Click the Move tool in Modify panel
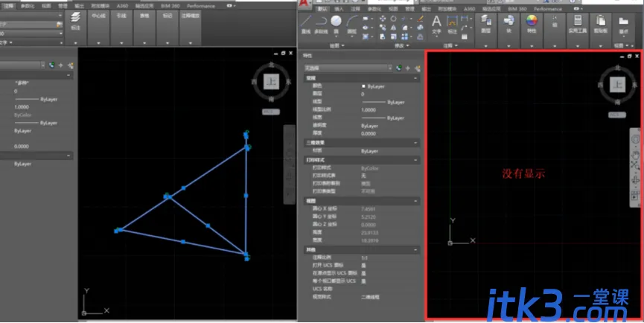The image size is (644, 323). [383, 19]
